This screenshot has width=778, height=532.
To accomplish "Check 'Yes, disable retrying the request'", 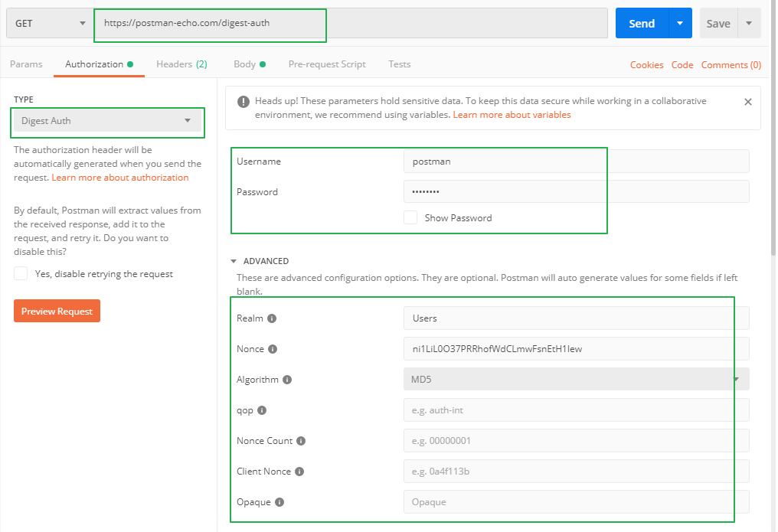I will (x=21, y=273).
